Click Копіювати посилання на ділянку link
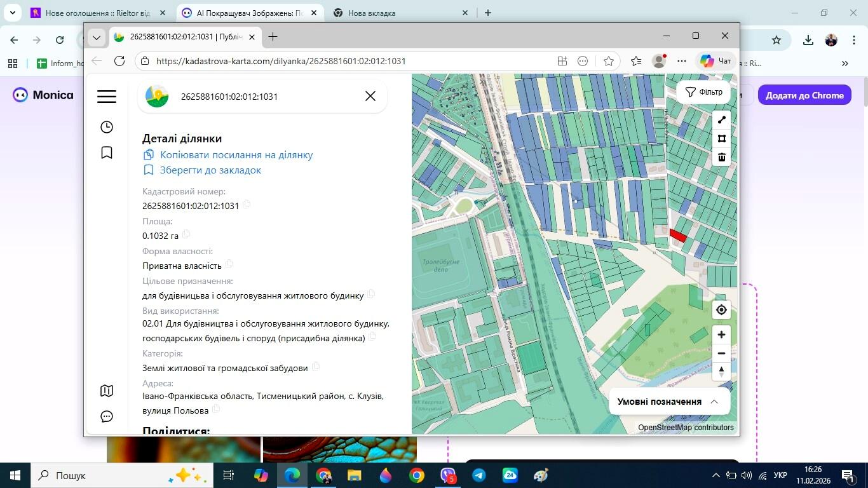868x488 pixels. click(236, 155)
